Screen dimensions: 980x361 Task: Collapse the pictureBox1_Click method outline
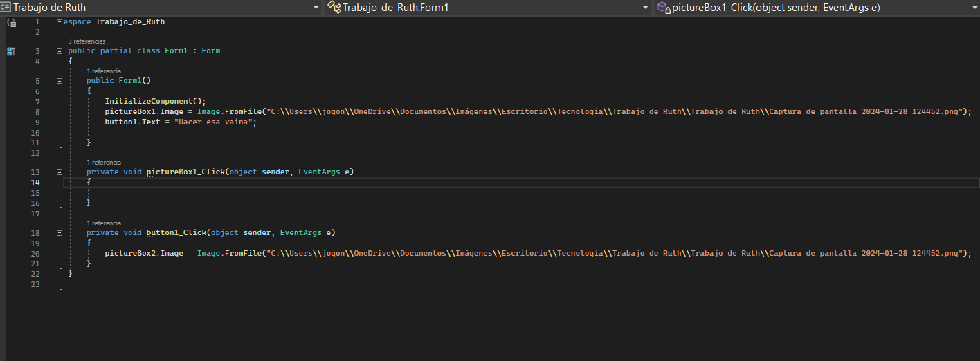click(60, 172)
